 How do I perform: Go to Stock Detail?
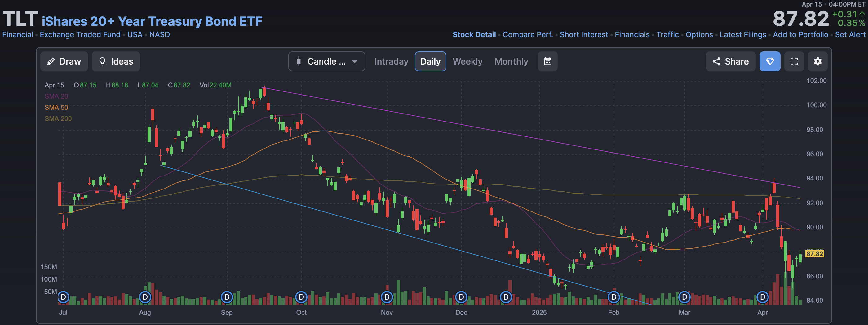click(474, 35)
